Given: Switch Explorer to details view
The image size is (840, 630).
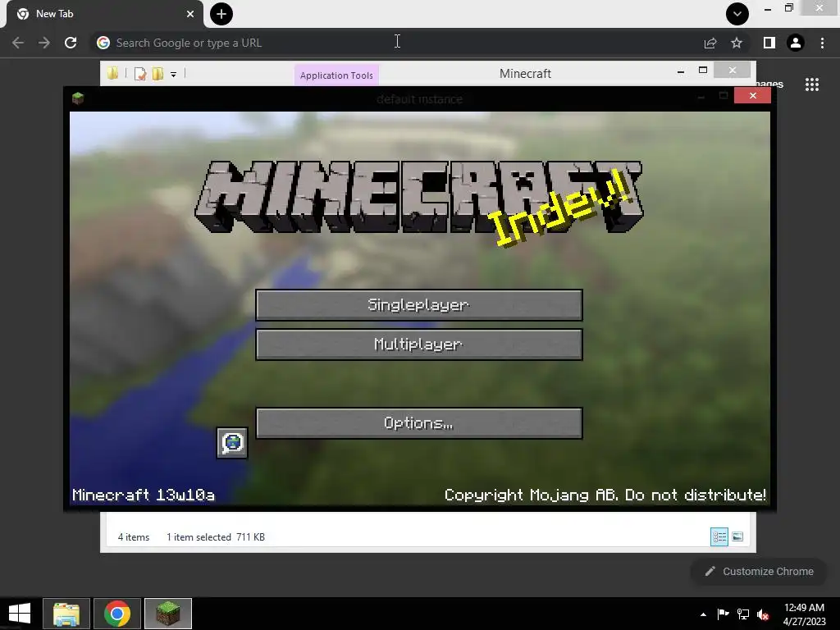Looking at the screenshot, I should [719, 536].
